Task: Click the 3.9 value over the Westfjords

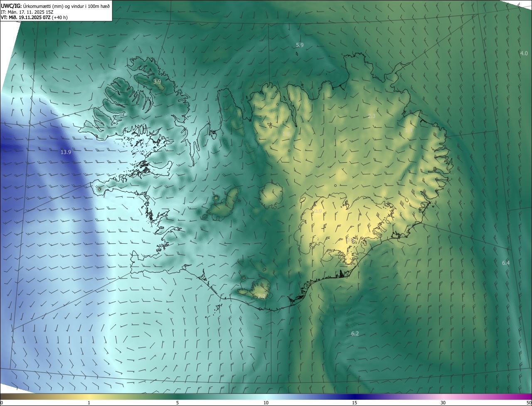Action: pyautogui.click(x=157, y=82)
